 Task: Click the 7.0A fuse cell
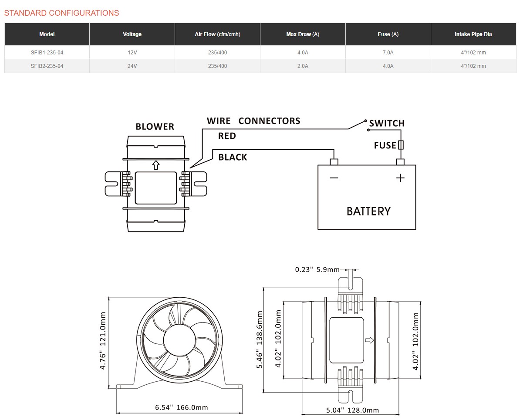click(x=388, y=53)
